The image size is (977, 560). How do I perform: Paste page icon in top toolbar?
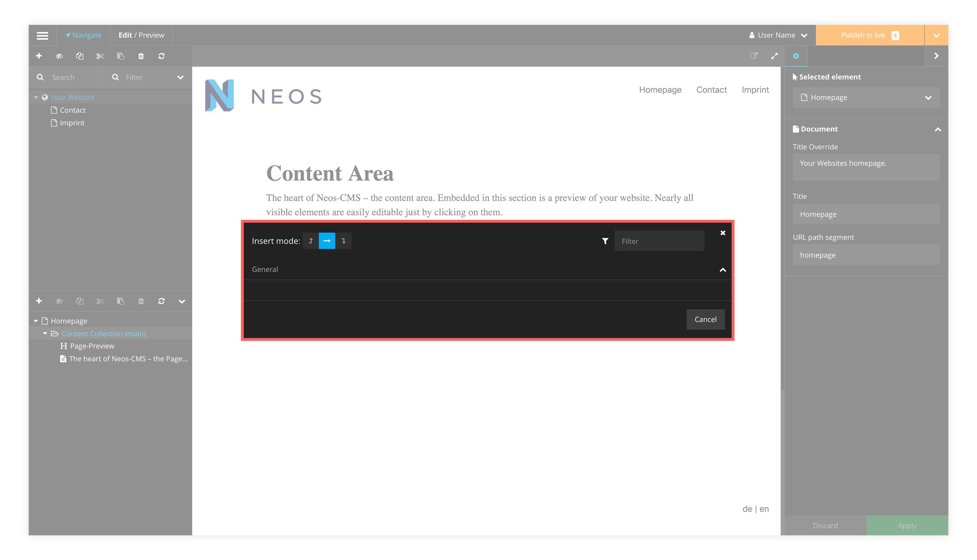[x=120, y=56]
